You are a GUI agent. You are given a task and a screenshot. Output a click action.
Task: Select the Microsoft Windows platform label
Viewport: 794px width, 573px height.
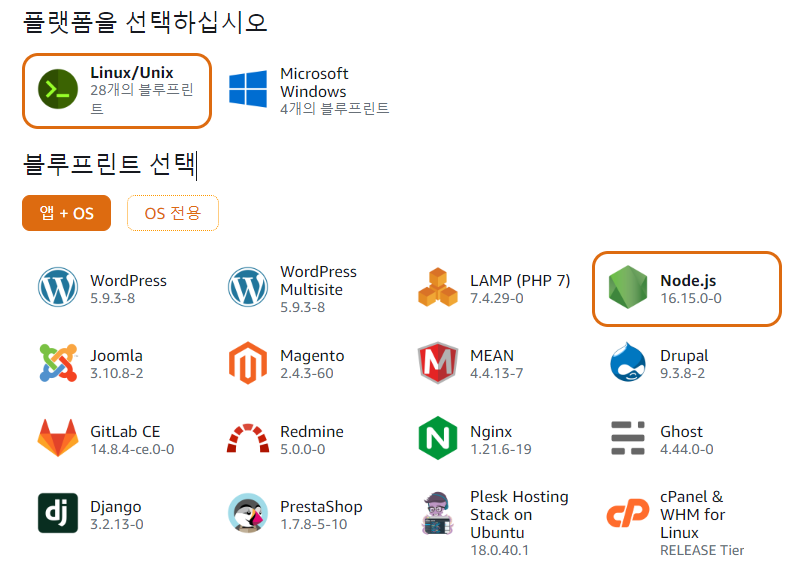tap(314, 83)
